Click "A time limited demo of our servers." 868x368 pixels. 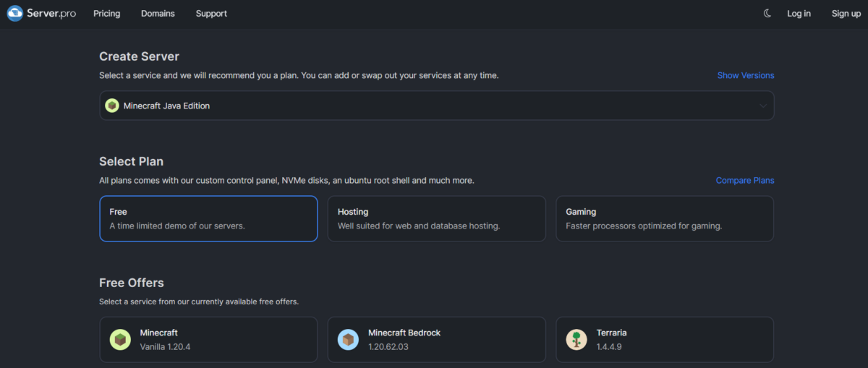pos(177,226)
